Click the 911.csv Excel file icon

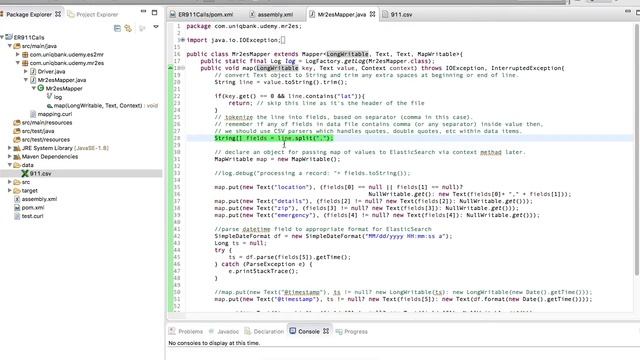(25, 173)
